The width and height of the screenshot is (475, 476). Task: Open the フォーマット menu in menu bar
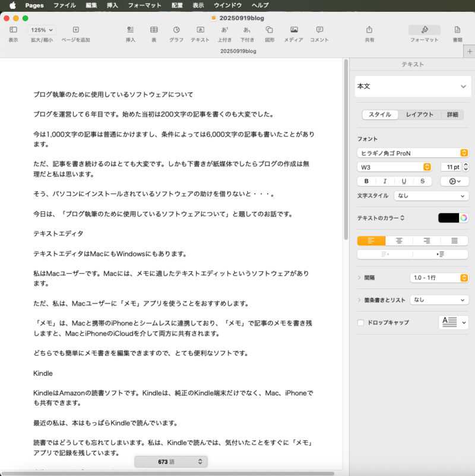(144, 5)
